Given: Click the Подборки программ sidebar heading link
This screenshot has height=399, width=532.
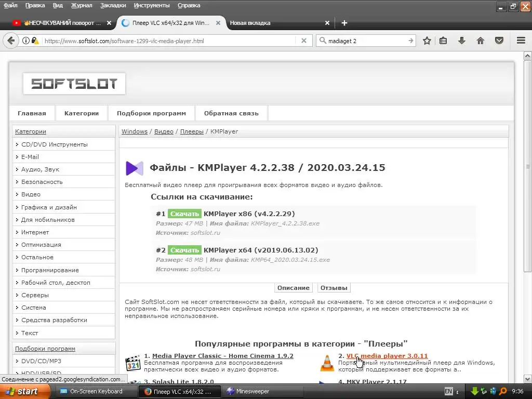Looking at the screenshot, I should pyautogui.click(x=45, y=349).
